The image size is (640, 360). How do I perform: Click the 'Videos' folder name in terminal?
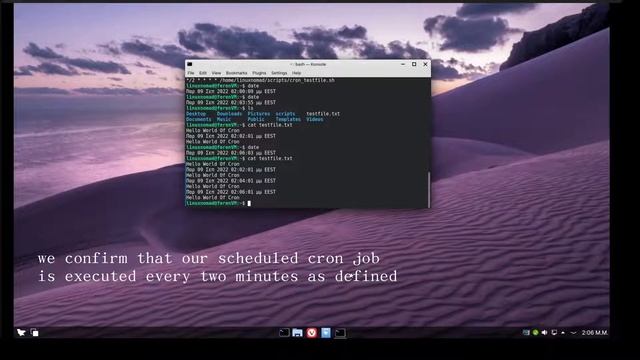click(315, 119)
